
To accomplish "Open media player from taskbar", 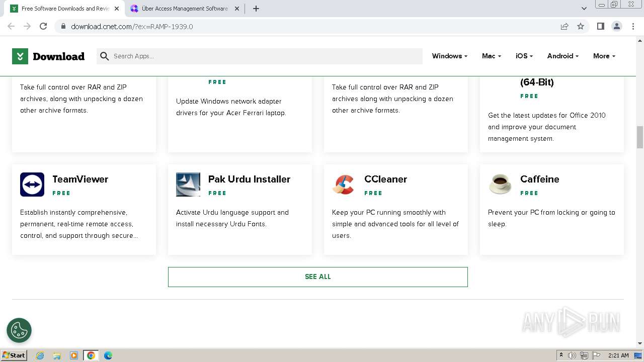I will click(x=74, y=355).
